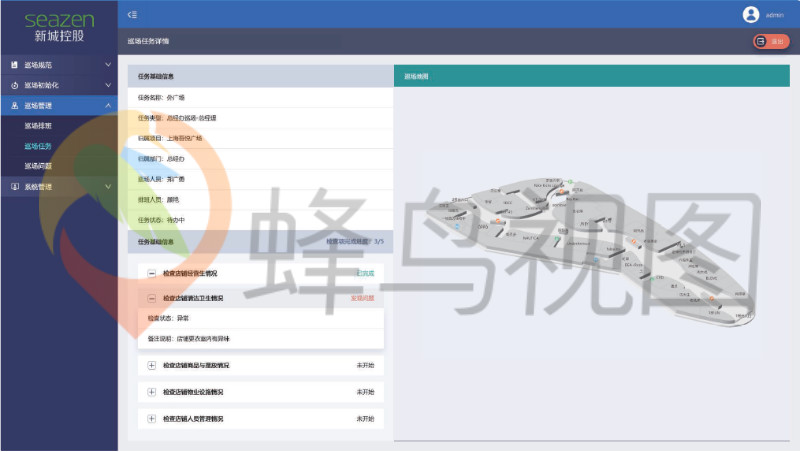Click the 任务状态 待办中 row
800x452 pixels.
click(x=260, y=220)
